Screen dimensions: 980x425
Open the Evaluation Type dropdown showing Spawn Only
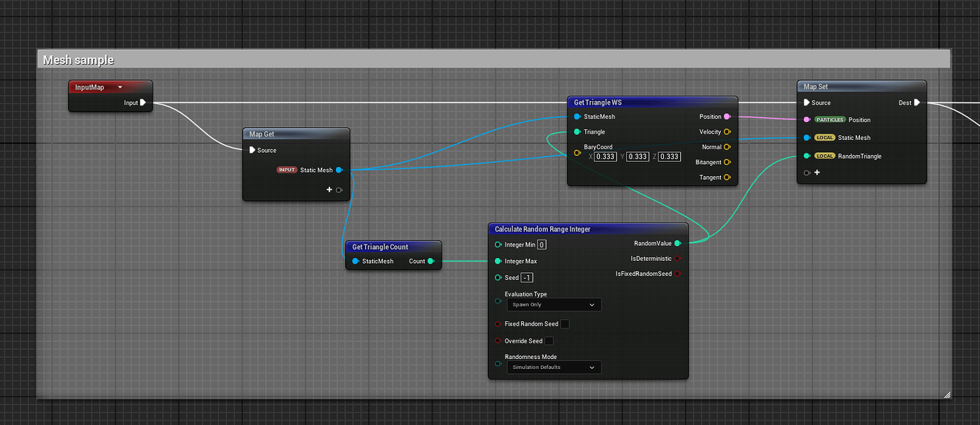pos(553,304)
